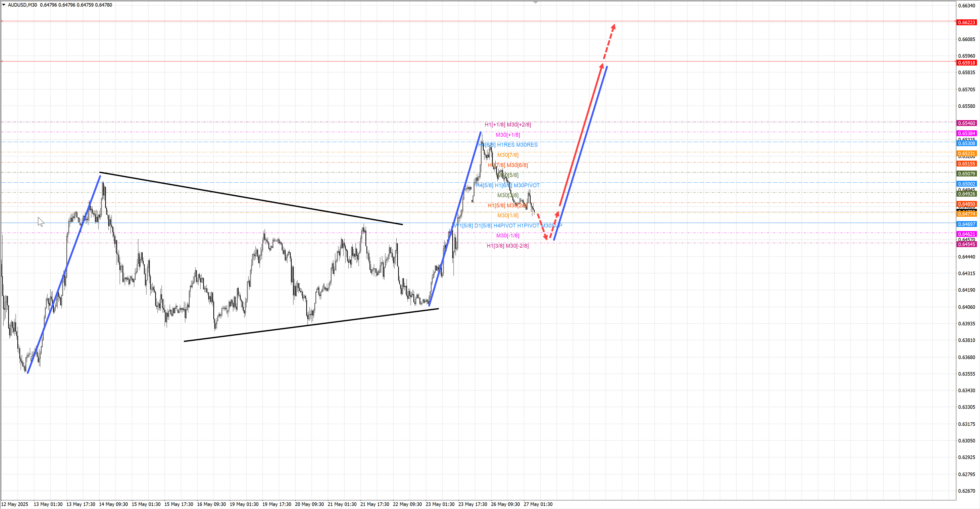Click the '27 May 01:30' time label
Screen dimensions: 980x509
537,504
